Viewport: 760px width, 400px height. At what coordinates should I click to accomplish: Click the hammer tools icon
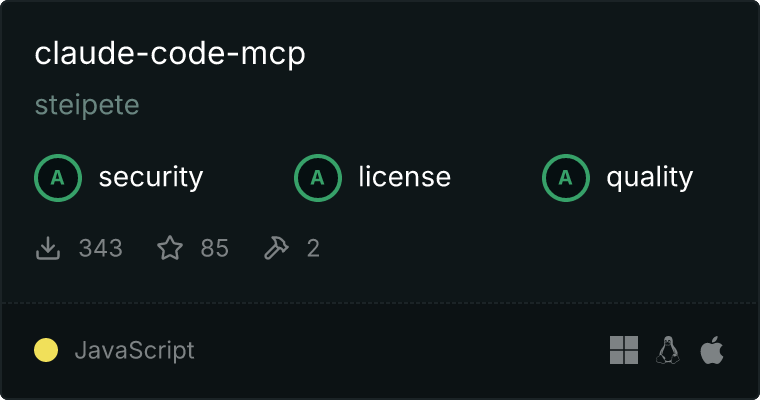276,248
